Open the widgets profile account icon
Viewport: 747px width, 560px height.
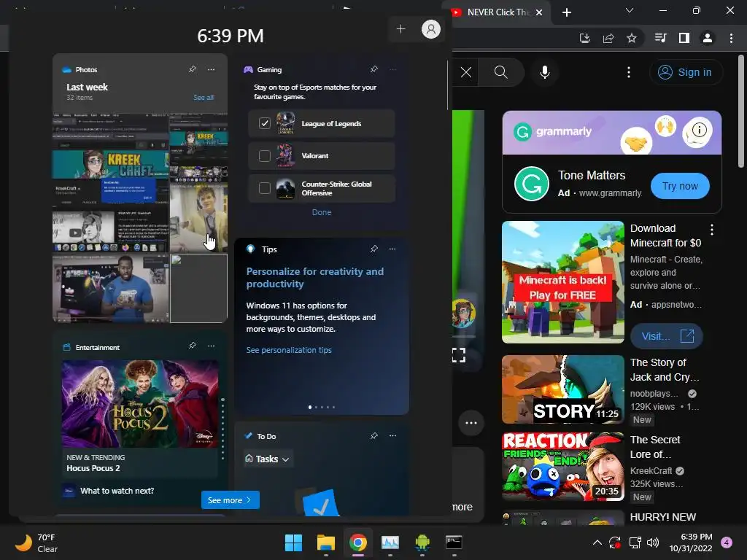click(430, 29)
